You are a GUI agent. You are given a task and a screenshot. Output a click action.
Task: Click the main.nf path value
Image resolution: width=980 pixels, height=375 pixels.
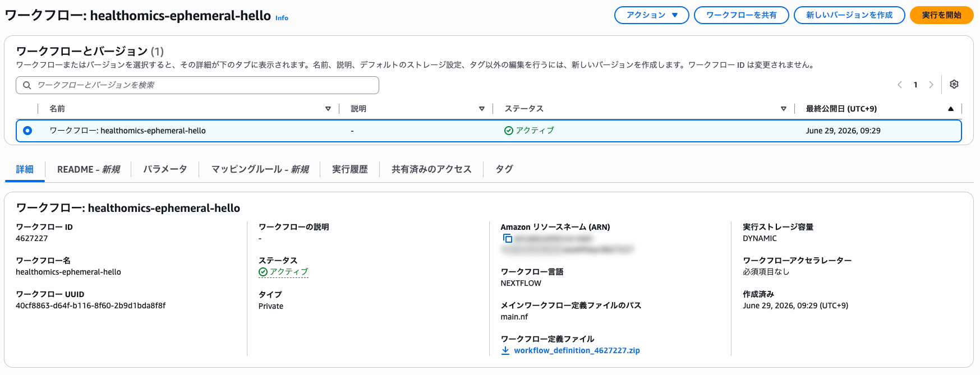(x=514, y=317)
